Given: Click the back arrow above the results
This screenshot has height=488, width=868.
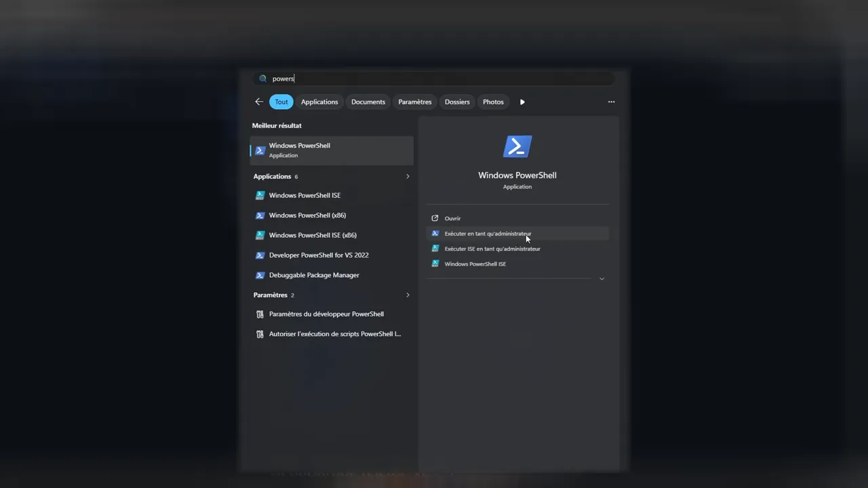Looking at the screenshot, I should pyautogui.click(x=259, y=101).
